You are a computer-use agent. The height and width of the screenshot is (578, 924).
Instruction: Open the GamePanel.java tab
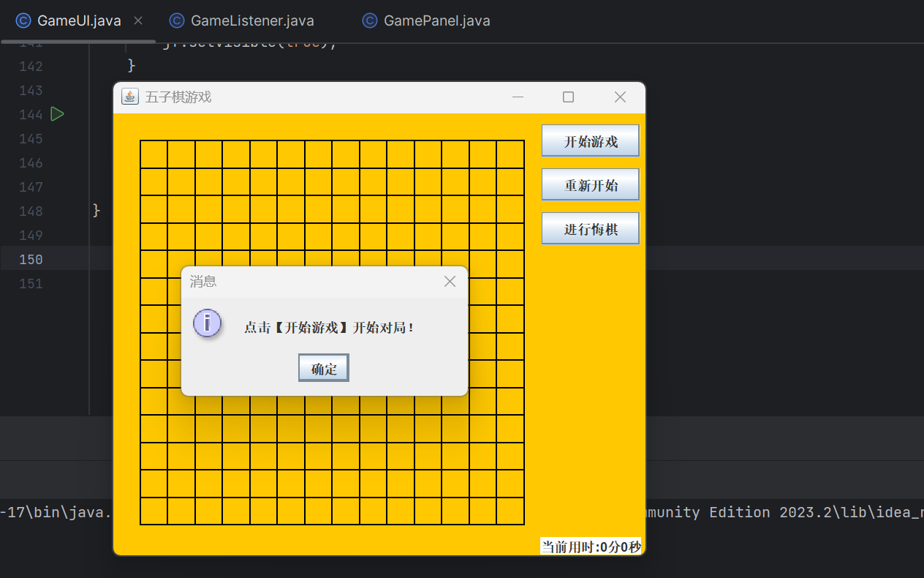coord(436,20)
